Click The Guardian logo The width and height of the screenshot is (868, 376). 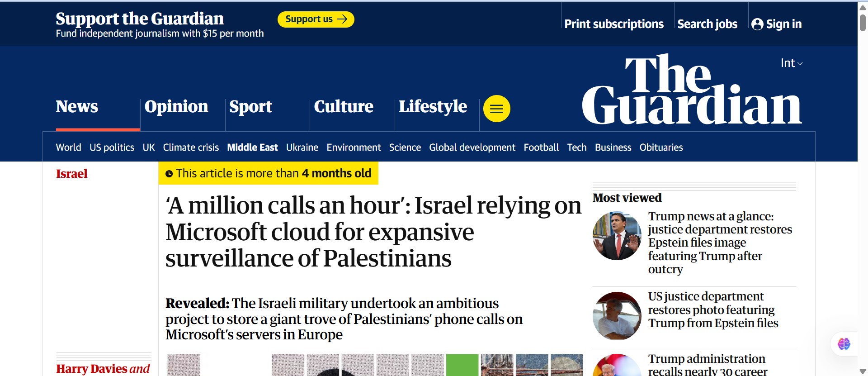tap(692, 90)
